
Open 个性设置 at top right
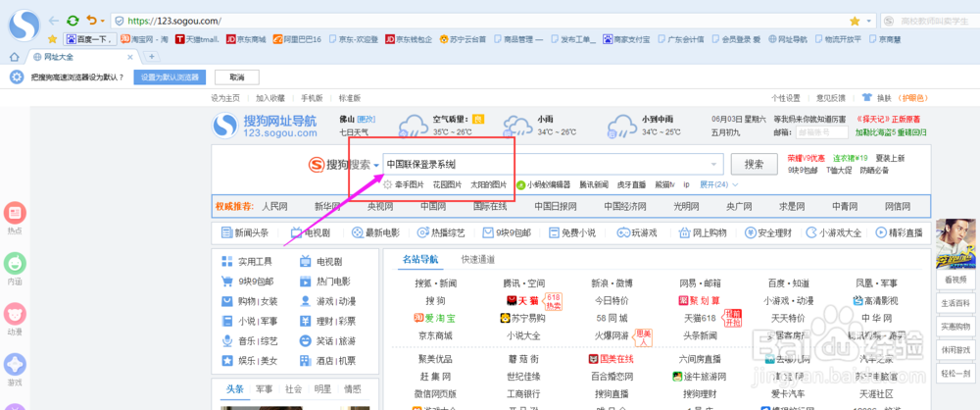tap(786, 98)
